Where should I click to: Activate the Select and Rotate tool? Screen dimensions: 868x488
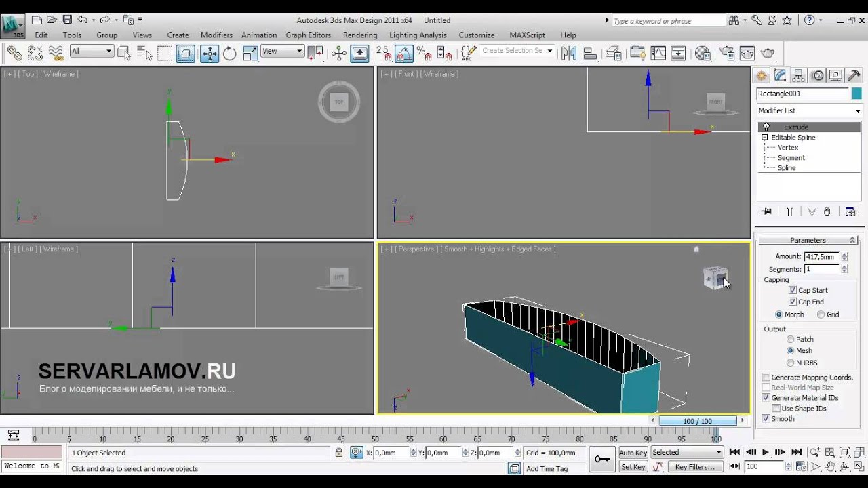click(x=230, y=53)
